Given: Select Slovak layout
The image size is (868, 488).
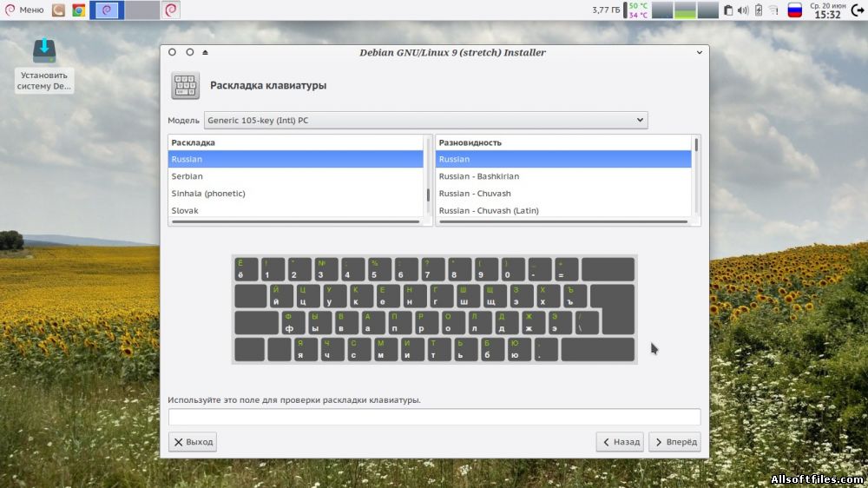Looking at the screenshot, I should pos(296,210).
